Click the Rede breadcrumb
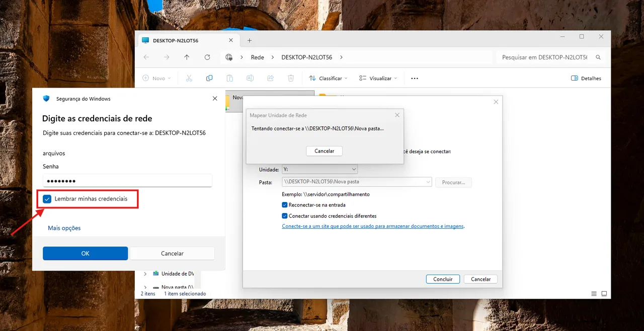The width and height of the screenshot is (644, 331). click(x=258, y=57)
